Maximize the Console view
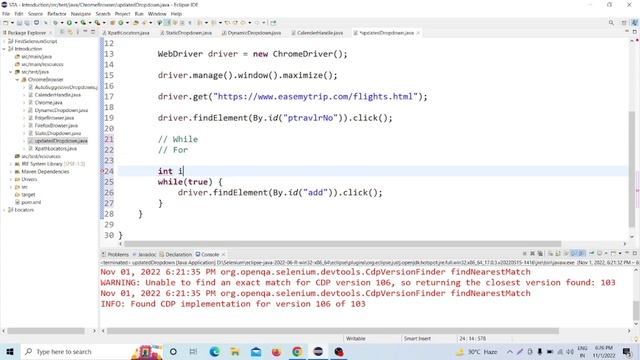 [635, 253]
